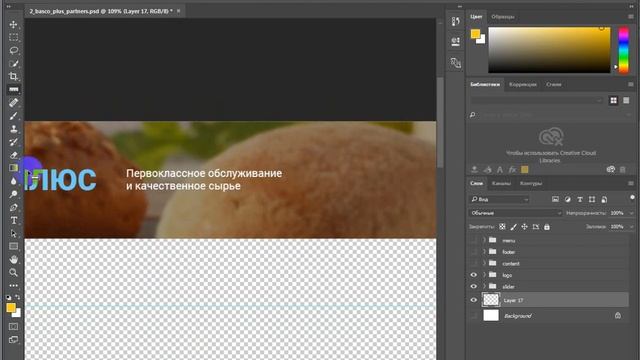Select the Quick Selection brush tool
The image size is (640, 360).
pos(13,64)
